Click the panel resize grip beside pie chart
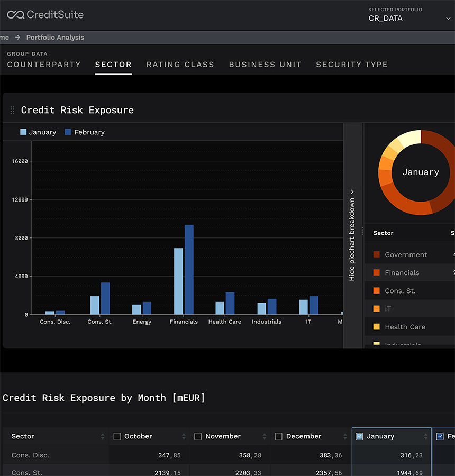The height and width of the screenshot is (476, 455). point(362,231)
